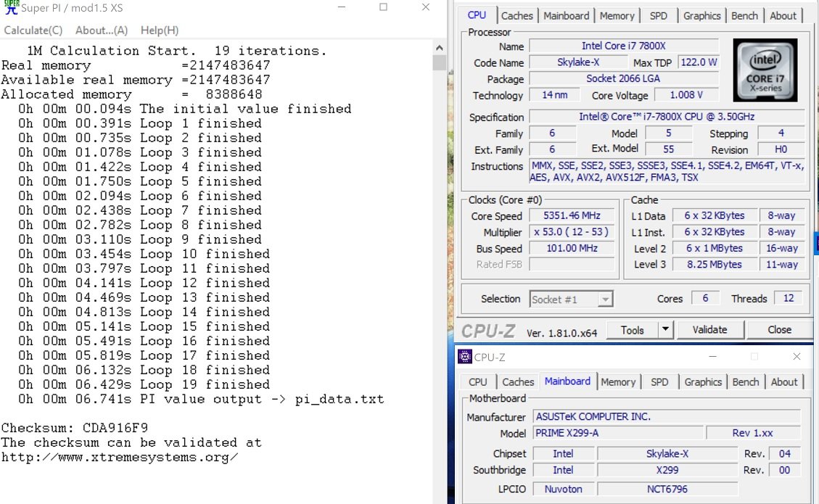Select Mainboard tab in lower CPU-Z window
Screen dimensions: 819x504
[x=567, y=381]
